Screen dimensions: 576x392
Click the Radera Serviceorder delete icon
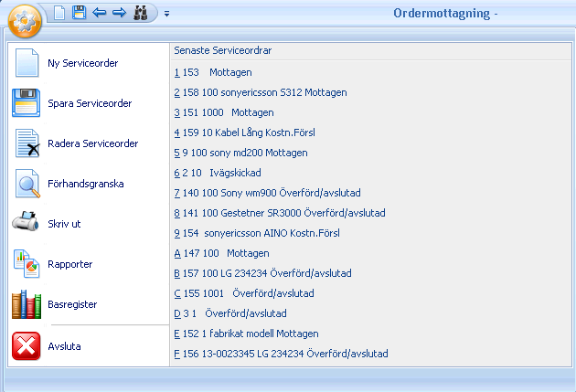pos(27,144)
